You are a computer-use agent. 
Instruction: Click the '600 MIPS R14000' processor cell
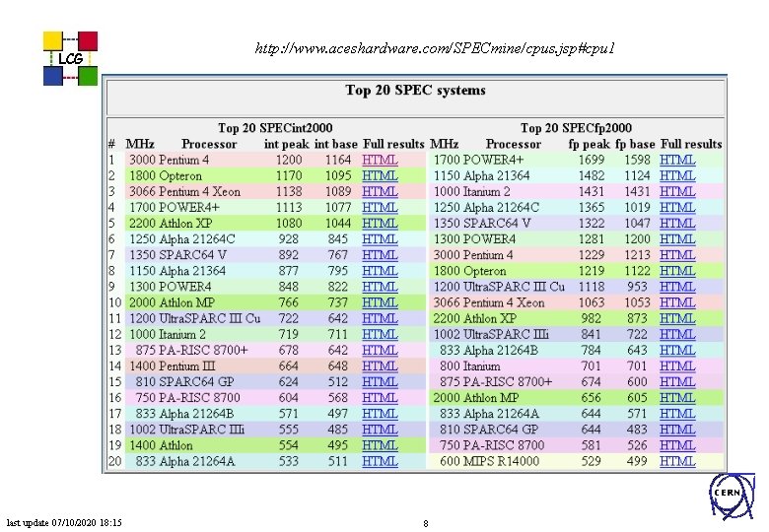(489, 461)
